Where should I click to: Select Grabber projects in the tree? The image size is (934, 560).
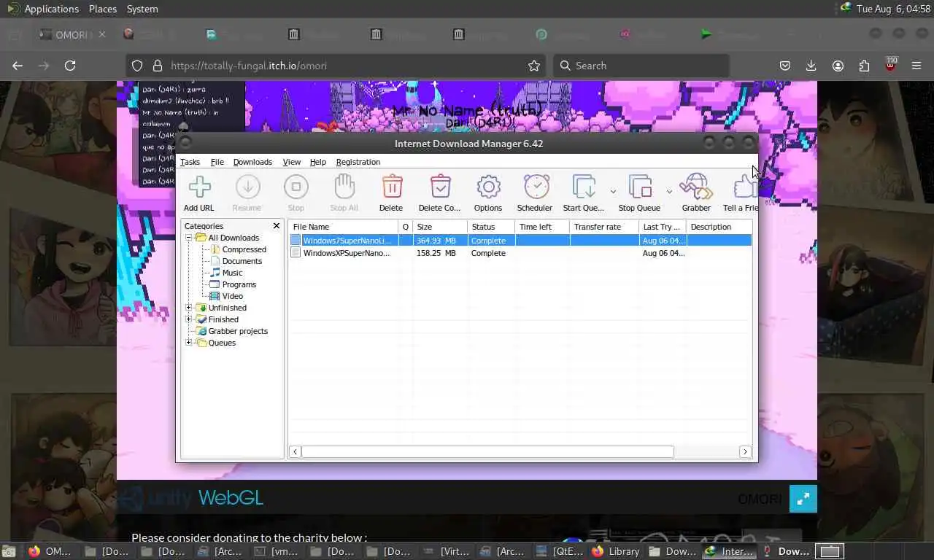(238, 331)
